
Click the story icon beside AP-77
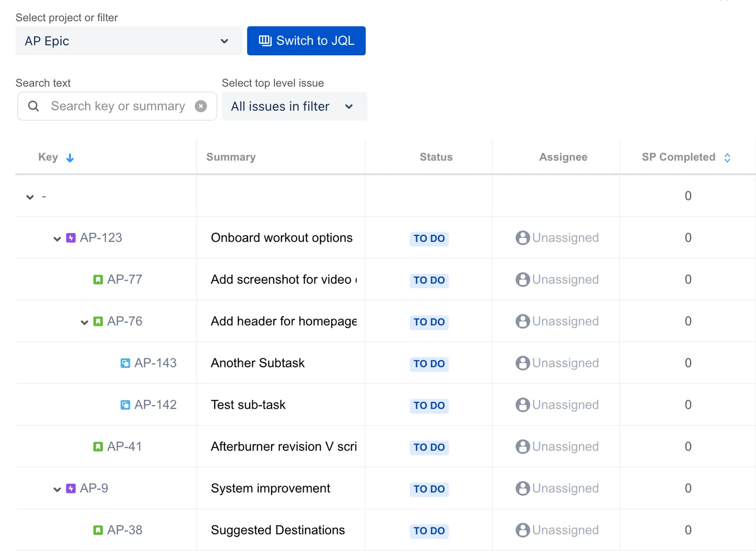(x=98, y=280)
